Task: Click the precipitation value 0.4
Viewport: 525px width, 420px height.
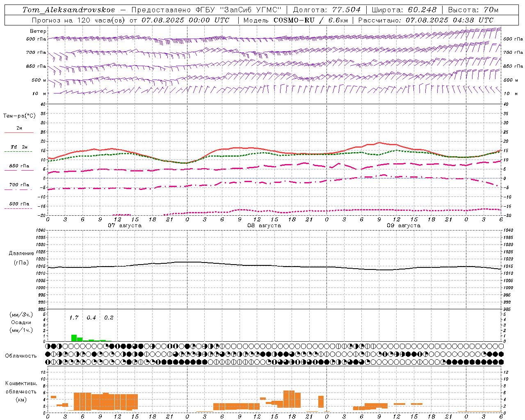Action: (91, 318)
